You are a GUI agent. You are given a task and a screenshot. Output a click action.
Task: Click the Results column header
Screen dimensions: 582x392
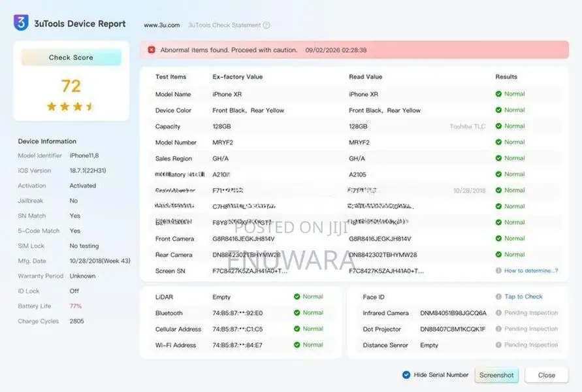click(506, 76)
